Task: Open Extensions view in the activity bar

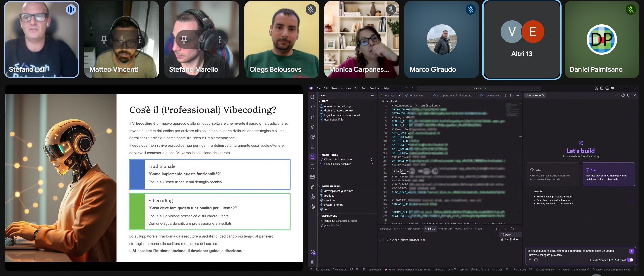Action: click(x=312, y=137)
